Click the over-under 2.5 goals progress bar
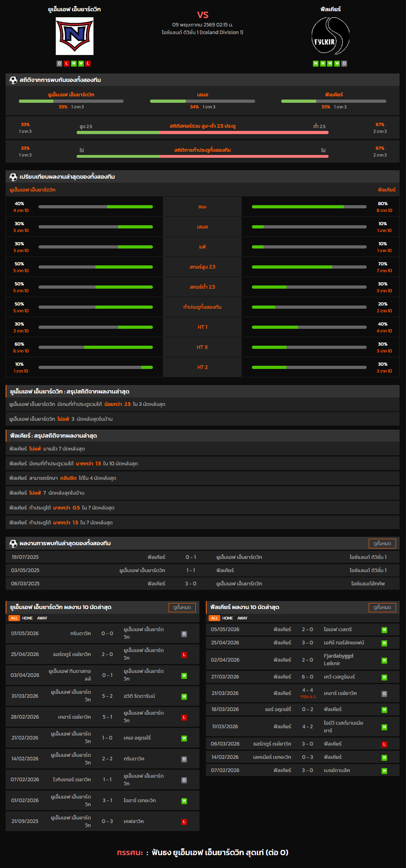The width and height of the screenshot is (406, 868). [203, 132]
